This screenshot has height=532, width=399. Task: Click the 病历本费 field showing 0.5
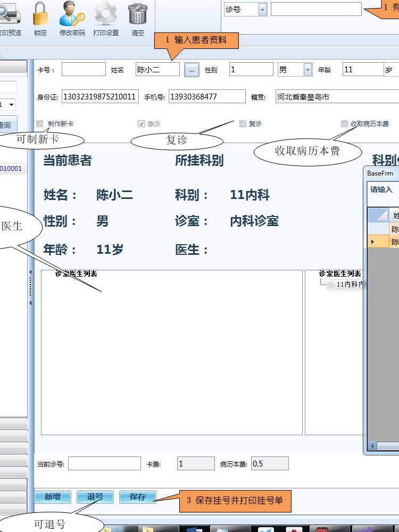(270, 463)
